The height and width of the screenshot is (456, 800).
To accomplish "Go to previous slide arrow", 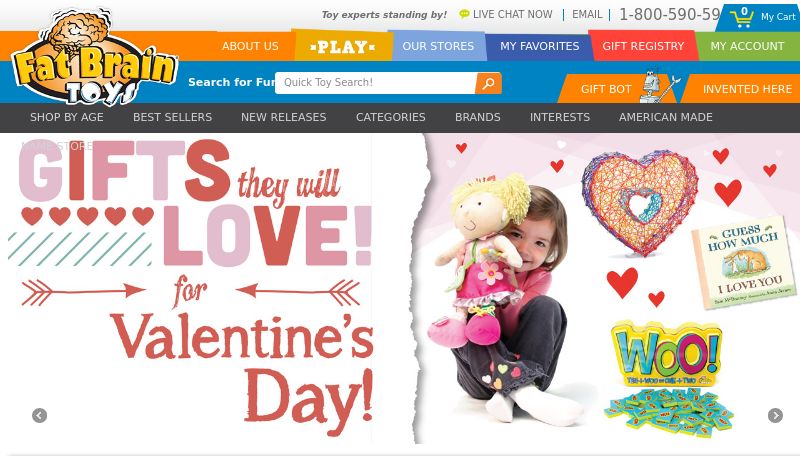I will click(39, 416).
